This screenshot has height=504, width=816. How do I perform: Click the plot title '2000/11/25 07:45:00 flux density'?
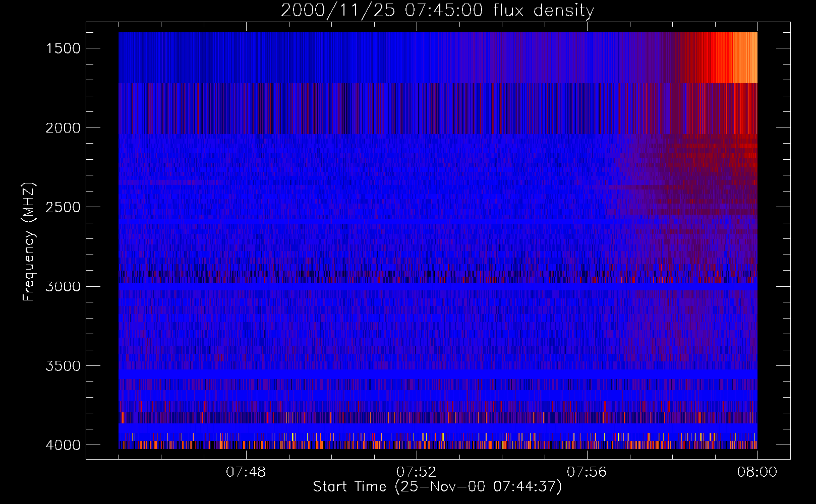pyautogui.click(x=437, y=11)
